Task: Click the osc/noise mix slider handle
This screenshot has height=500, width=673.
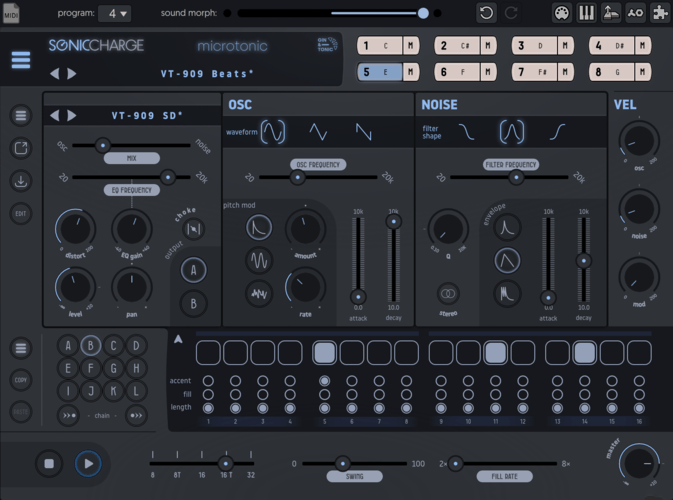Action: coord(103,145)
